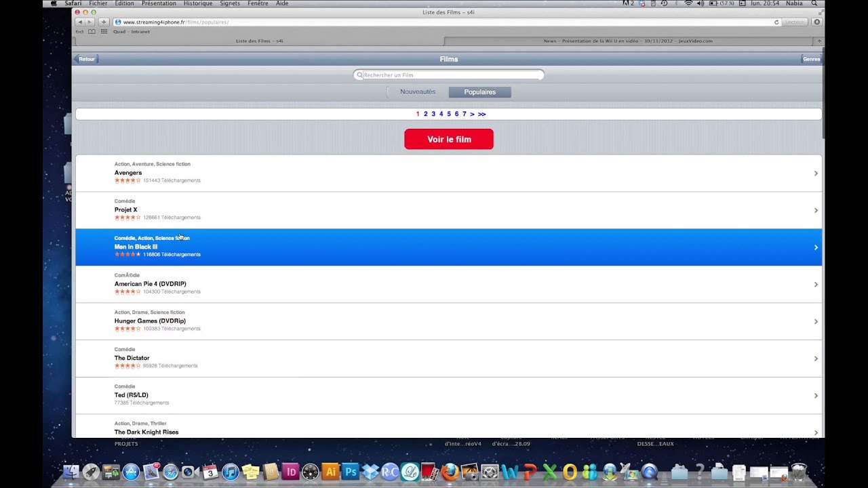The width and height of the screenshot is (868, 488).
Task: Open the Historique menu
Action: point(198,3)
